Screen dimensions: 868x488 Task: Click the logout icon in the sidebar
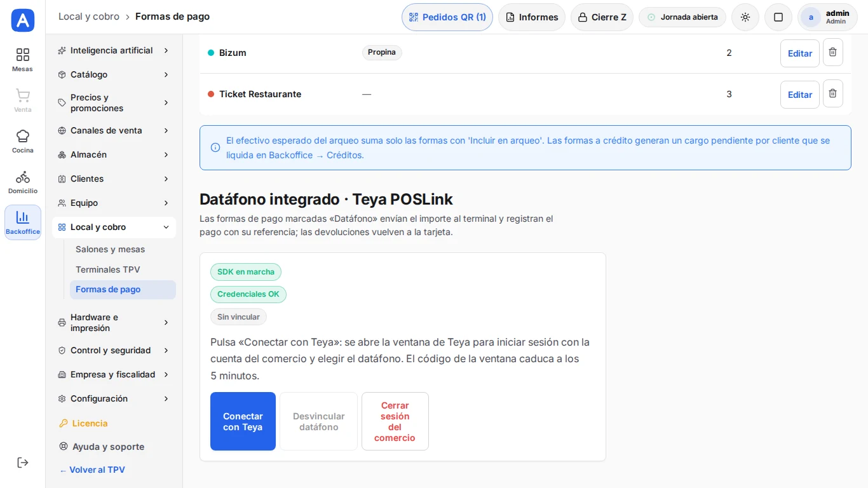23,463
